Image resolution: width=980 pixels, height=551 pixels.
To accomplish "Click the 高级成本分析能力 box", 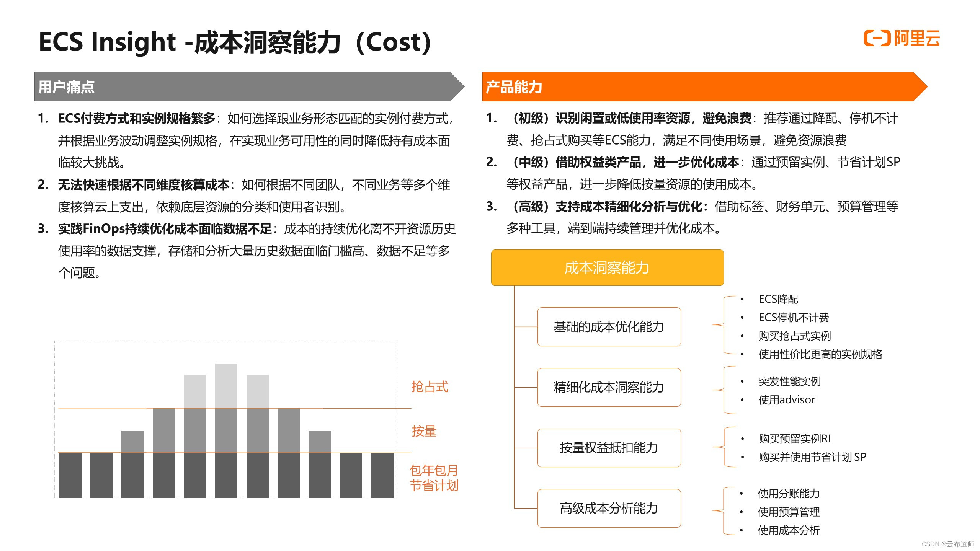I will [609, 508].
